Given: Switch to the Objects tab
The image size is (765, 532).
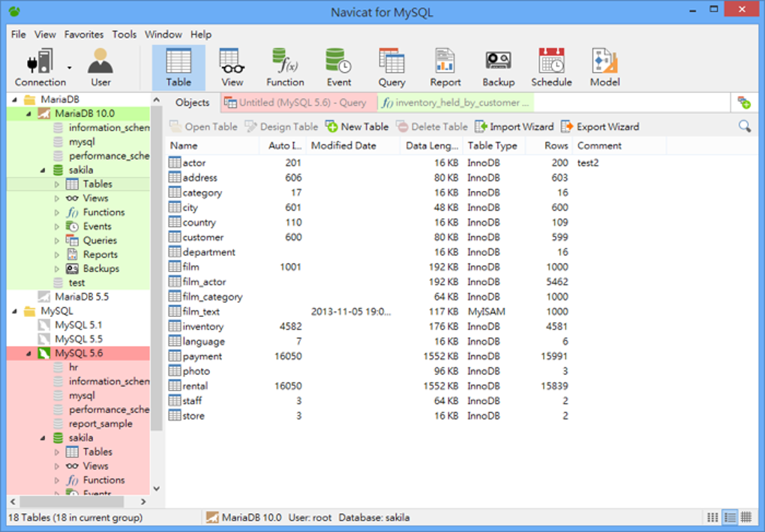Looking at the screenshot, I should pyautogui.click(x=192, y=103).
